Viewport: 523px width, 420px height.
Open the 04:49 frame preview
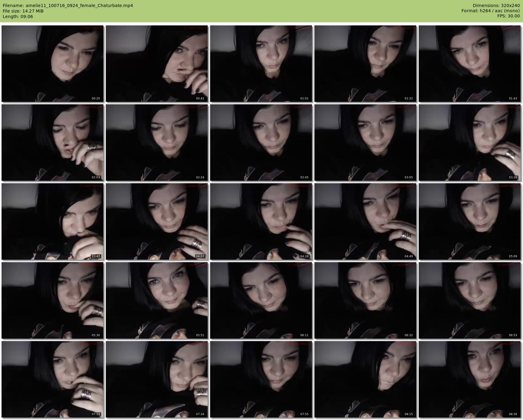(365, 221)
